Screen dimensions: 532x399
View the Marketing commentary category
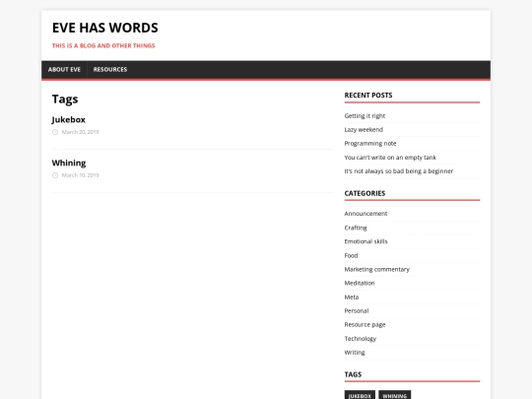tap(377, 269)
